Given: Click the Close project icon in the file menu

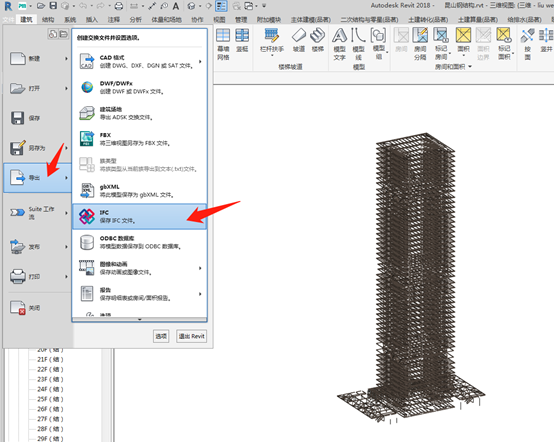Looking at the screenshot, I should point(18,307).
